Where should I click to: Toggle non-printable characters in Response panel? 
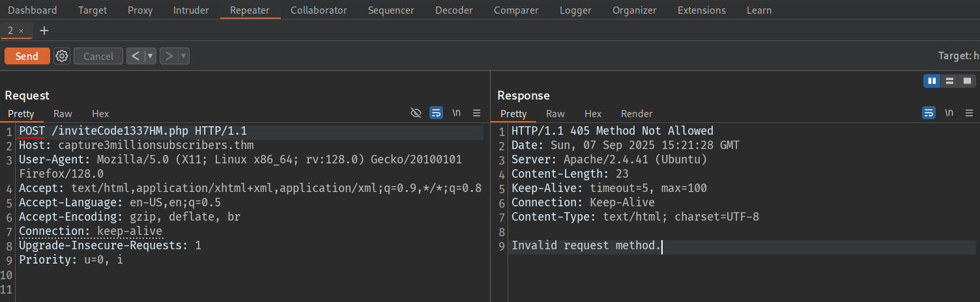coord(949,113)
